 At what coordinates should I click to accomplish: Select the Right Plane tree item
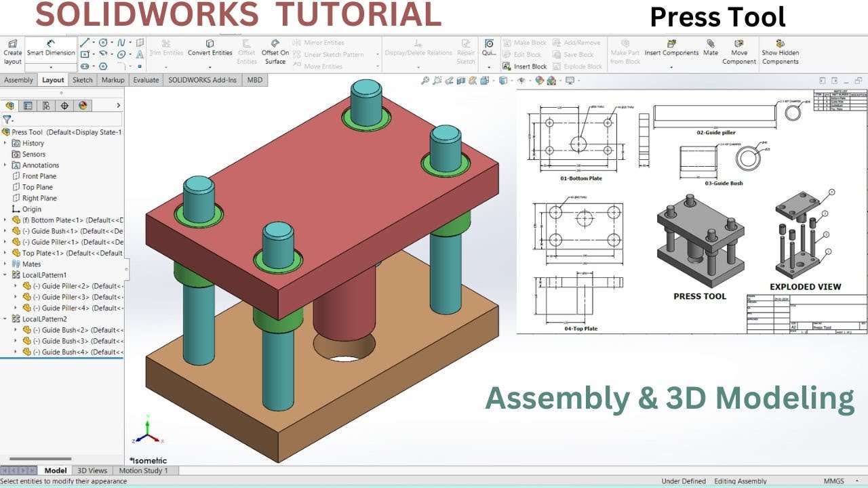point(34,198)
